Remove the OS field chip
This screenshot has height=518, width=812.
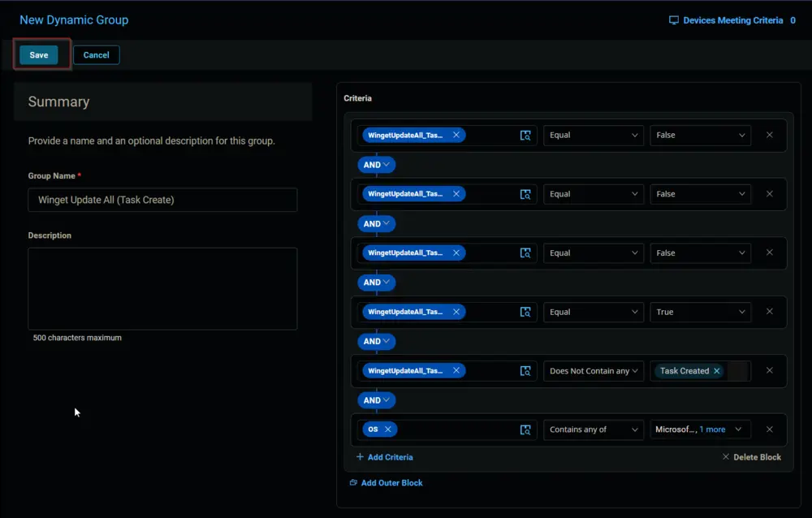[388, 430]
